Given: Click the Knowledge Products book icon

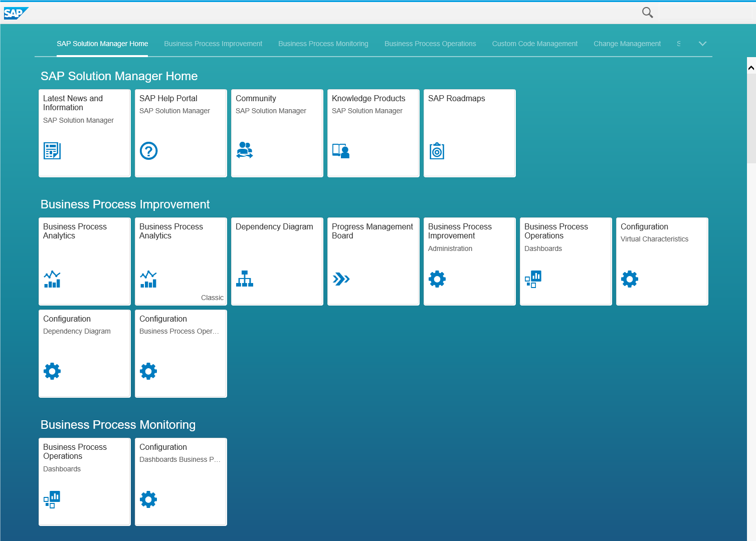Looking at the screenshot, I should coord(341,151).
